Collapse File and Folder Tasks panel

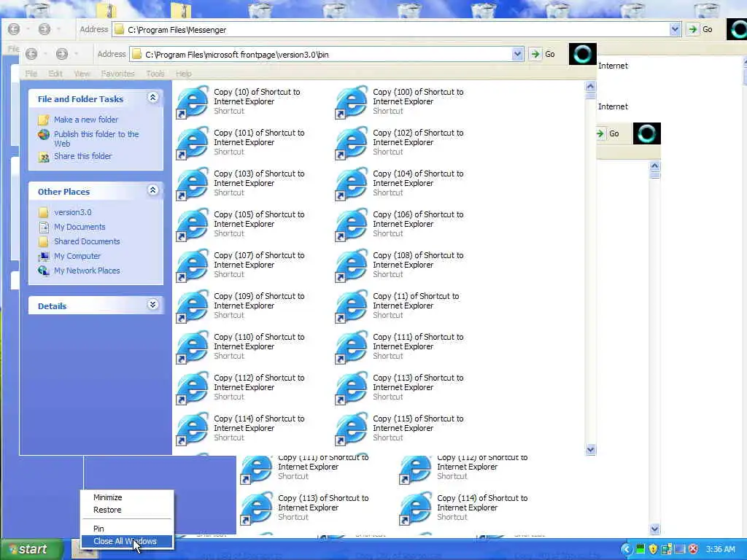(x=153, y=98)
